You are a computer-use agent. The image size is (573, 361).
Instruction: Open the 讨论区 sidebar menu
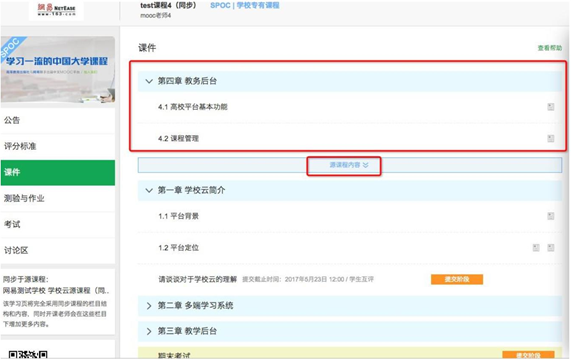tap(58, 250)
